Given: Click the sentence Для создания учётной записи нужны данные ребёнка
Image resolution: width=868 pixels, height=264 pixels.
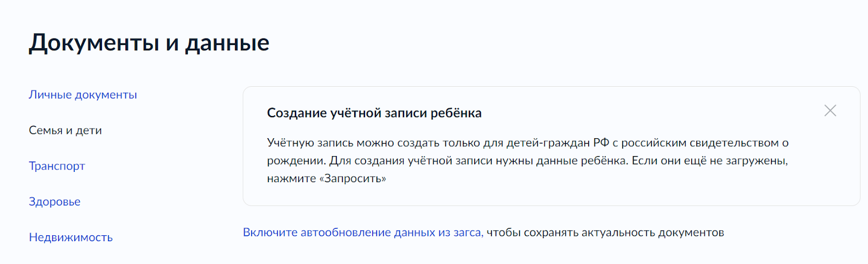Looking at the screenshot, I should [477, 161].
